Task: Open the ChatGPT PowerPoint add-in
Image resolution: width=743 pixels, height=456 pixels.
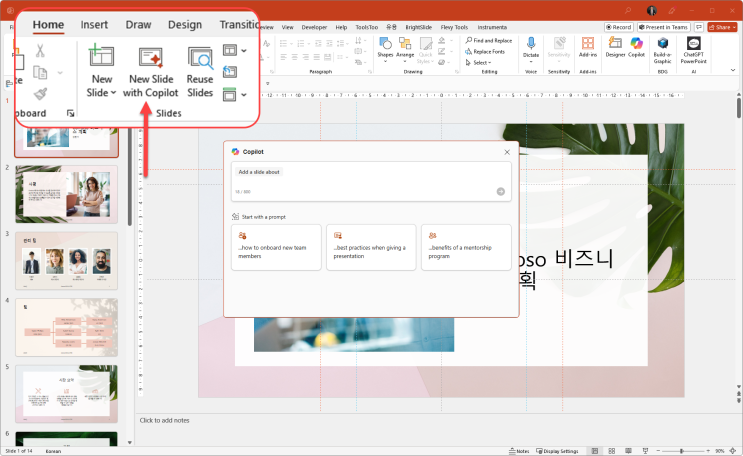Action: pyautogui.click(x=694, y=48)
